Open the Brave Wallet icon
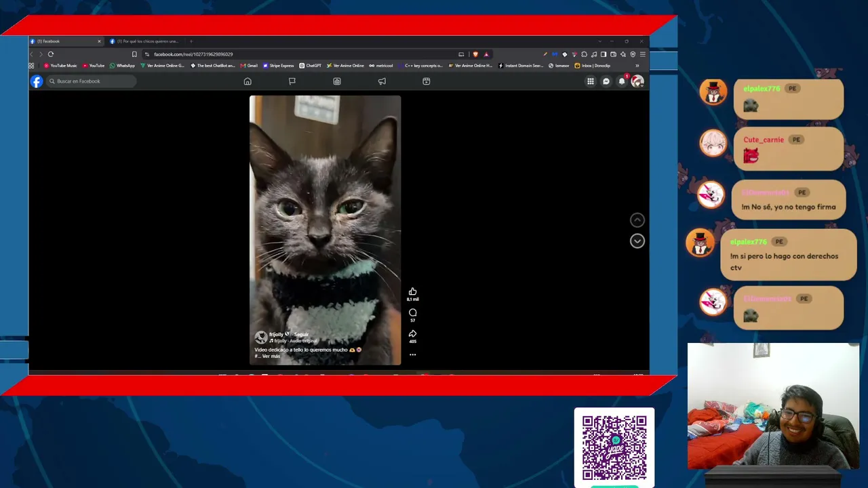 click(614, 54)
